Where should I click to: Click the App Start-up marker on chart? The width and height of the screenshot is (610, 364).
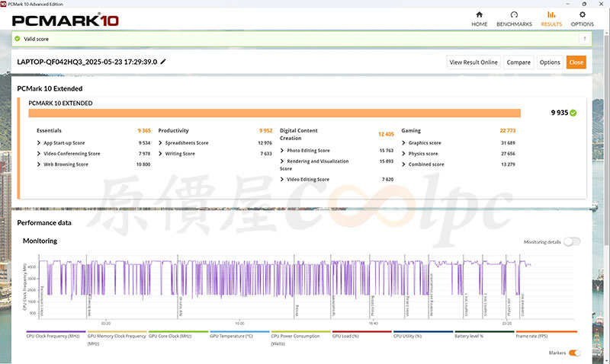pos(181,306)
